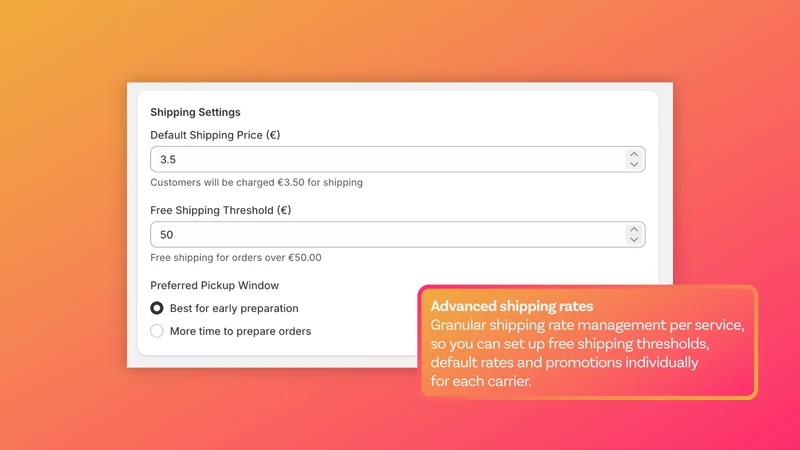Select the 'Best for early preparation' radio button
The image size is (800, 450).
[x=157, y=308]
